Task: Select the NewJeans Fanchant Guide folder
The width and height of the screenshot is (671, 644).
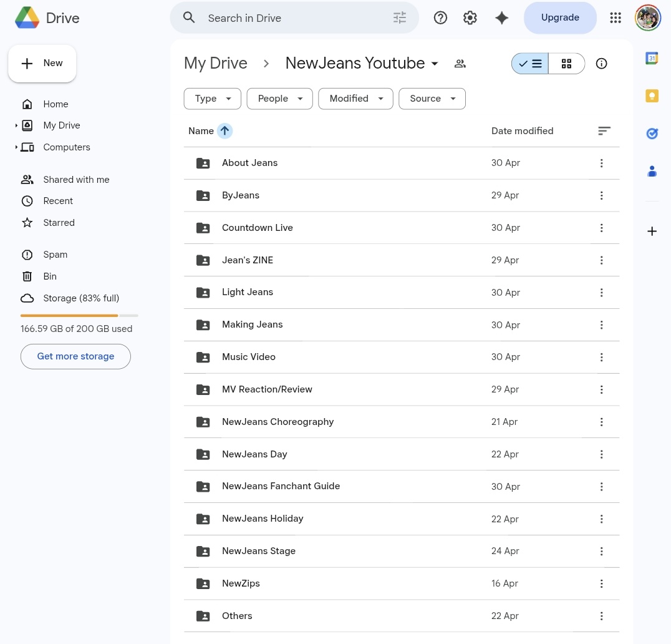Action: tap(402, 486)
